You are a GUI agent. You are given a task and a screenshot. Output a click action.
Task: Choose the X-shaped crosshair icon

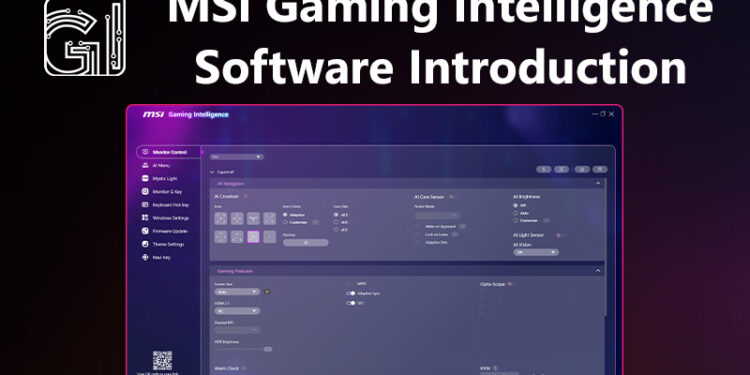(x=270, y=219)
